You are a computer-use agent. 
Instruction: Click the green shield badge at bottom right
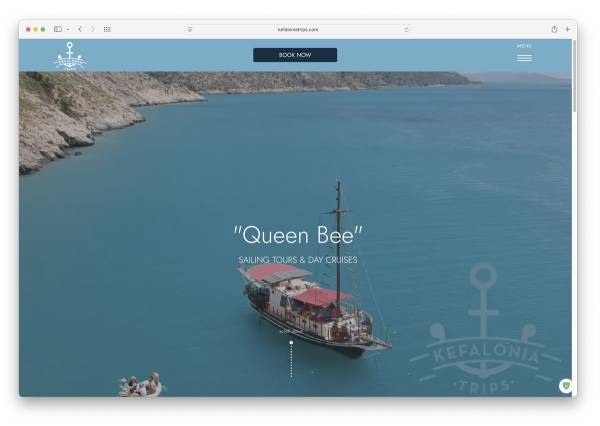pyautogui.click(x=565, y=385)
